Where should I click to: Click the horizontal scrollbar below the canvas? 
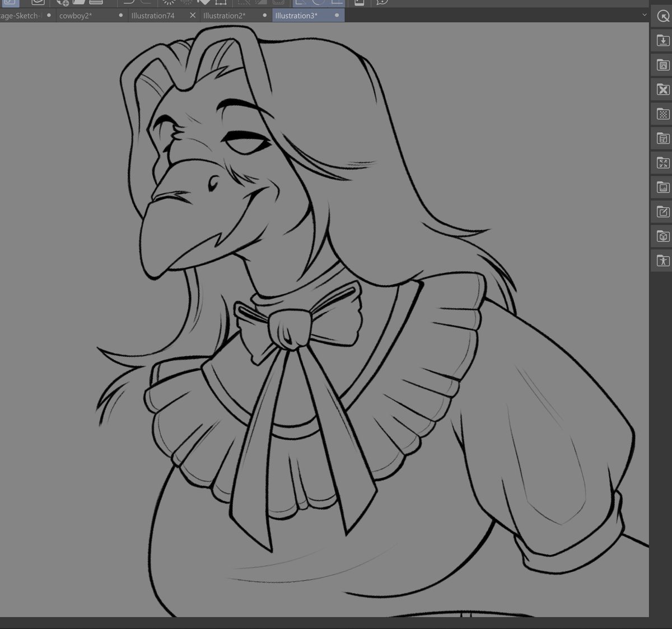pos(325,623)
